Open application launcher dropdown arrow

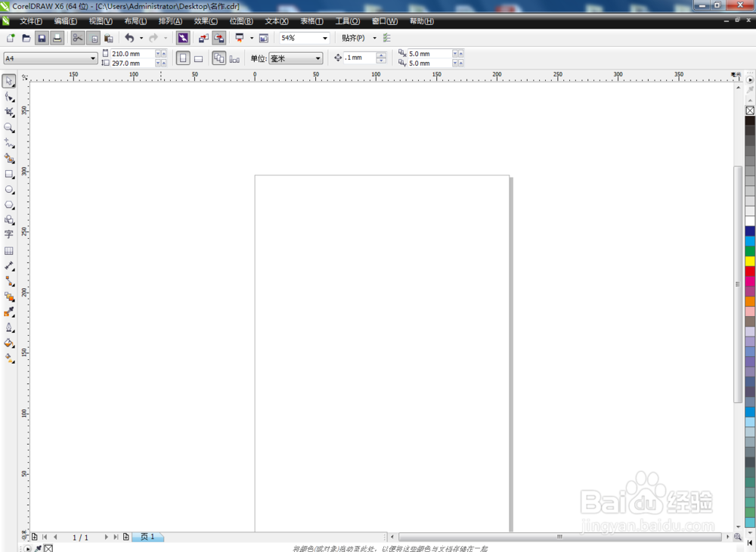point(252,38)
